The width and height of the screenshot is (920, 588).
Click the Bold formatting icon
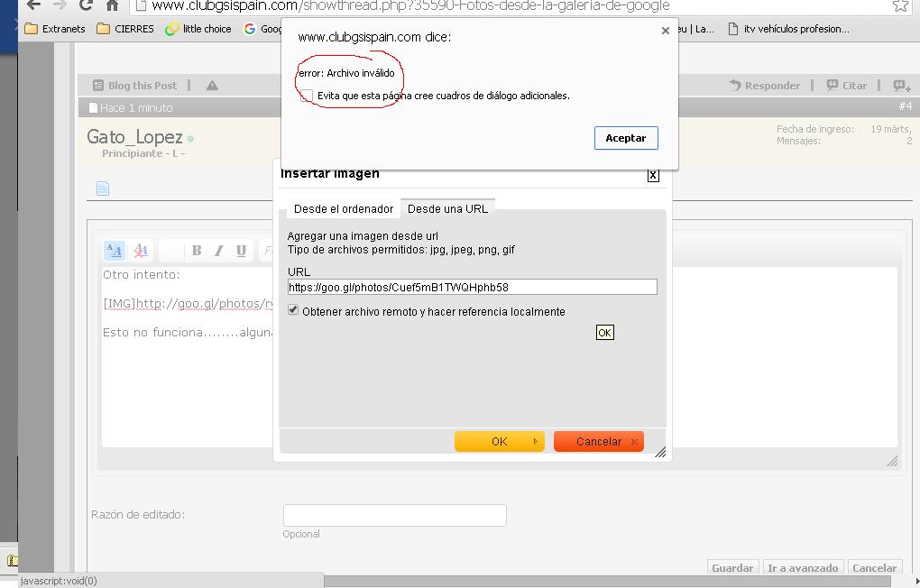pos(196,251)
